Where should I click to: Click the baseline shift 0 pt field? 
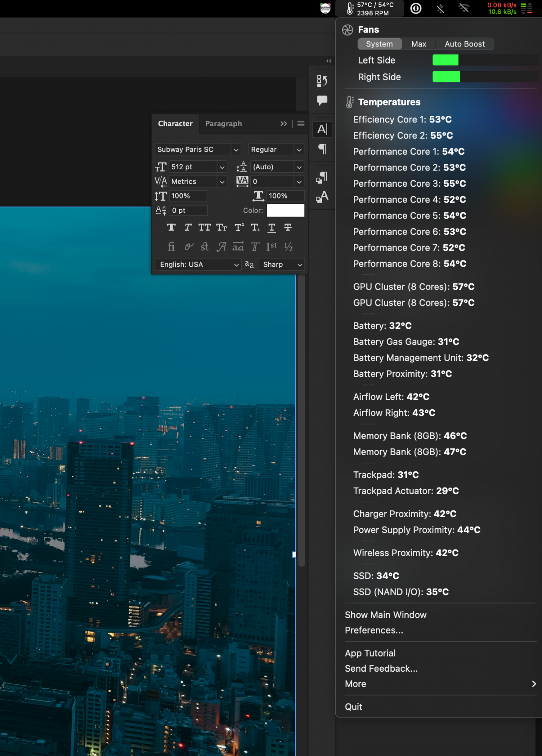point(188,211)
